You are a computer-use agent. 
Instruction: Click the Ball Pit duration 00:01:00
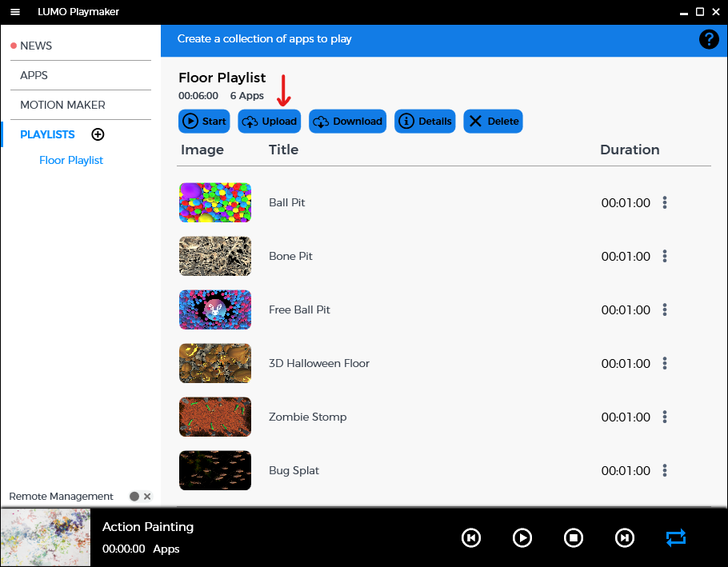click(x=626, y=203)
